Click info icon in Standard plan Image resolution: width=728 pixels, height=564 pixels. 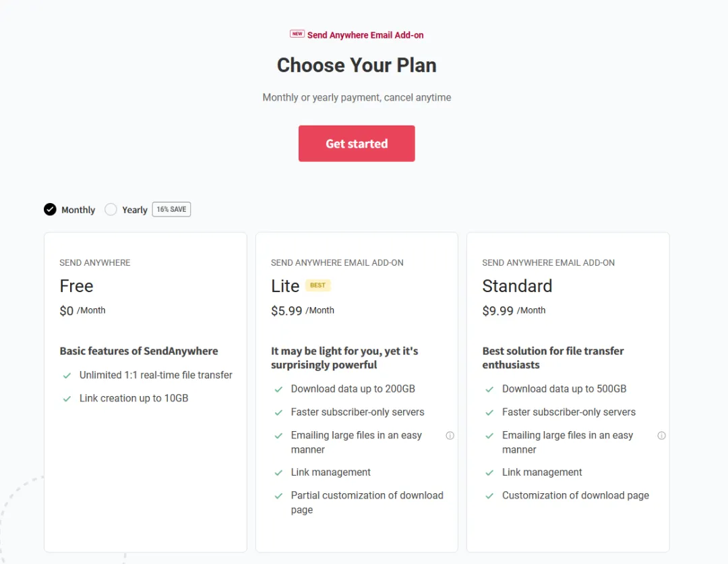tap(661, 436)
